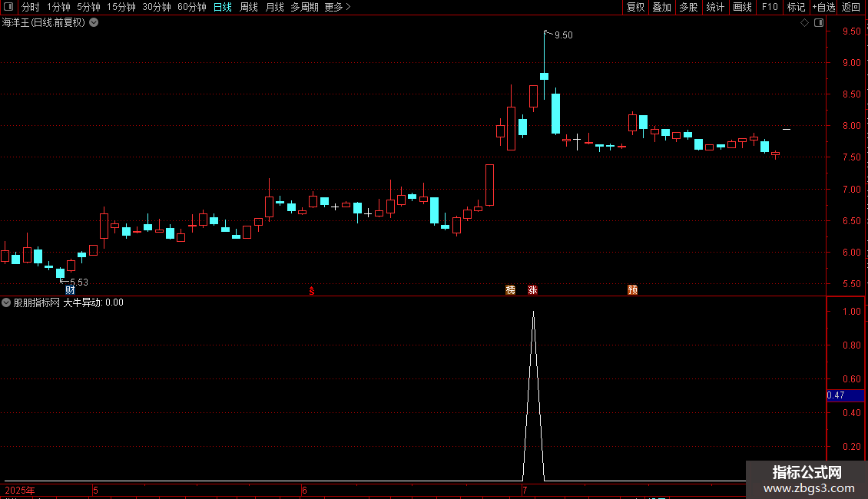Expand the 股朋指标网 indicator dropdown
The width and height of the screenshot is (868, 499).
coord(6,302)
